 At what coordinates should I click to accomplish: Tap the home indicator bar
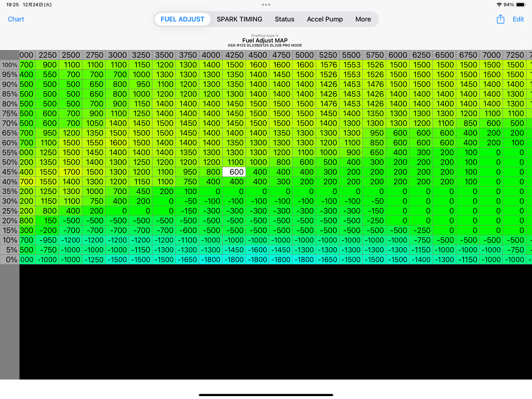coord(266,395)
